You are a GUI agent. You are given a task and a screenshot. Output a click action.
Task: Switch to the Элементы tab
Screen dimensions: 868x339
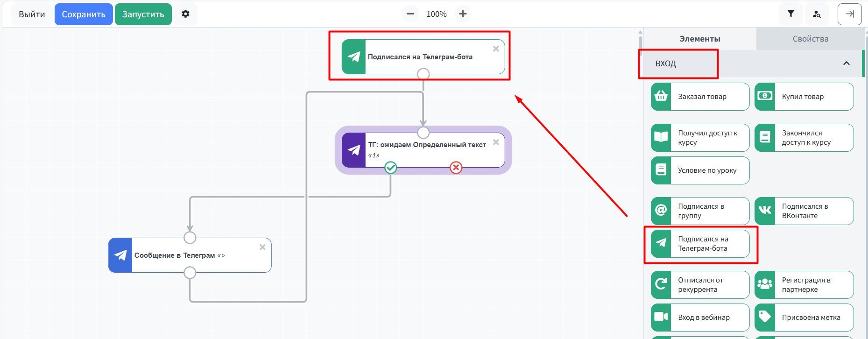point(700,39)
